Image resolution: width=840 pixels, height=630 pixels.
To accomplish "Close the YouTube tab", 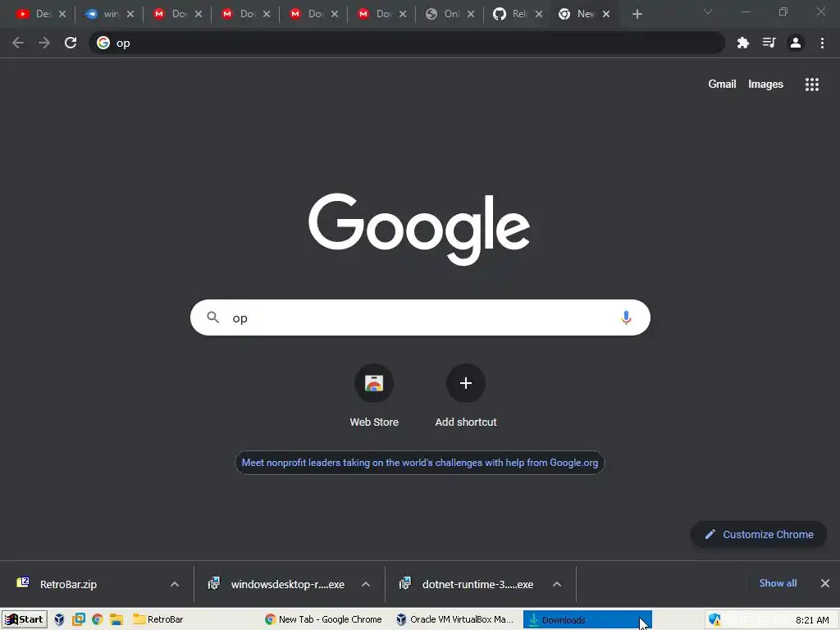I will point(62,14).
